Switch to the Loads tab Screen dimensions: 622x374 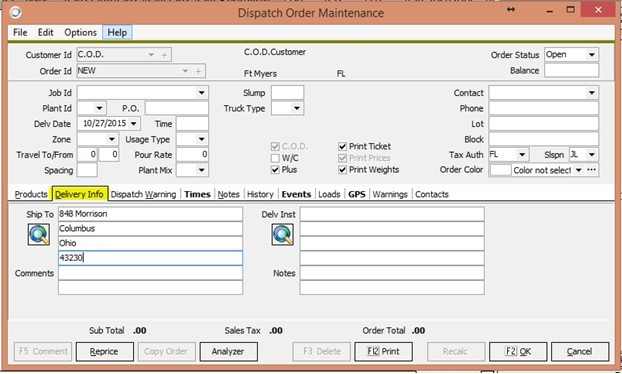(329, 194)
